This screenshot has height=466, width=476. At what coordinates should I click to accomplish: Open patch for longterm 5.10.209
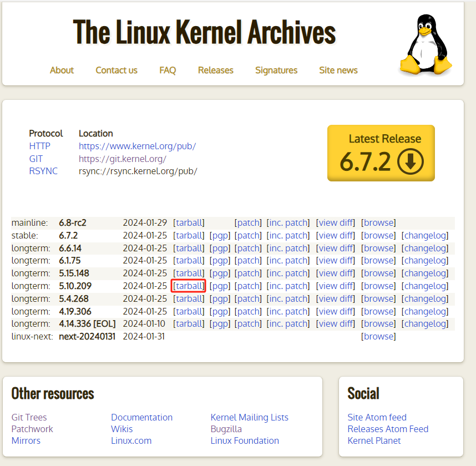tap(248, 286)
